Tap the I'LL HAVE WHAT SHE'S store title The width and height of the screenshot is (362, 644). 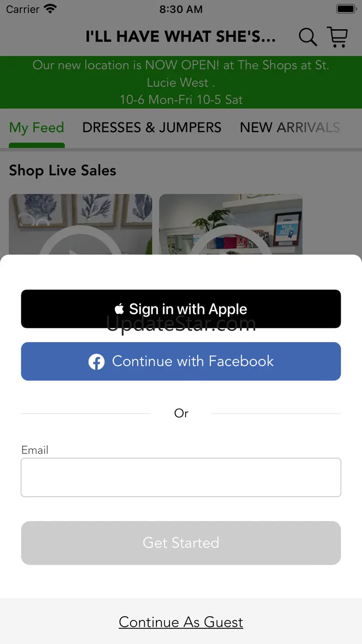[x=181, y=37]
